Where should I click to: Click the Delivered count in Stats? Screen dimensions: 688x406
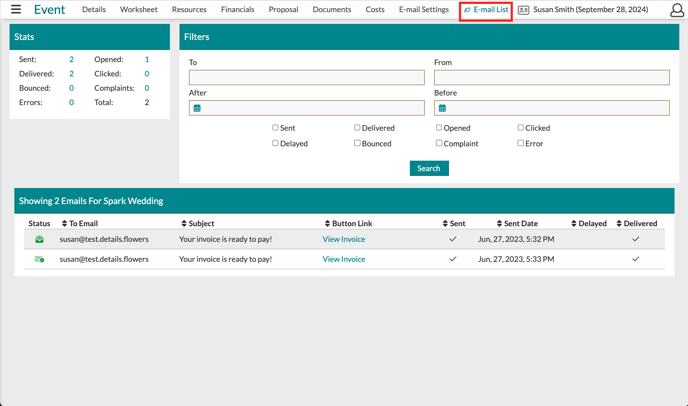[x=72, y=74]
